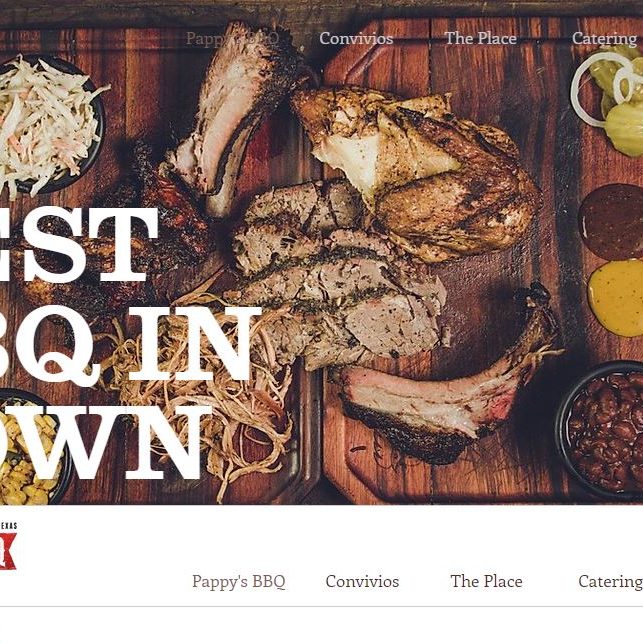Click the yellow mustard sauce dollop

pos(615,299)
